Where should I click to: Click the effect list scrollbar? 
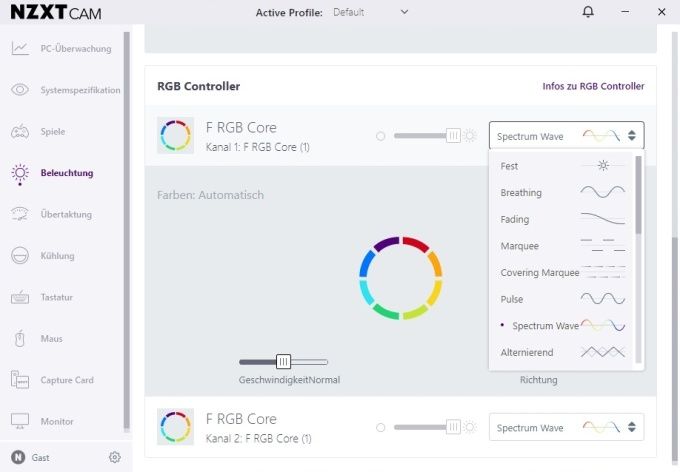(638, 195)
